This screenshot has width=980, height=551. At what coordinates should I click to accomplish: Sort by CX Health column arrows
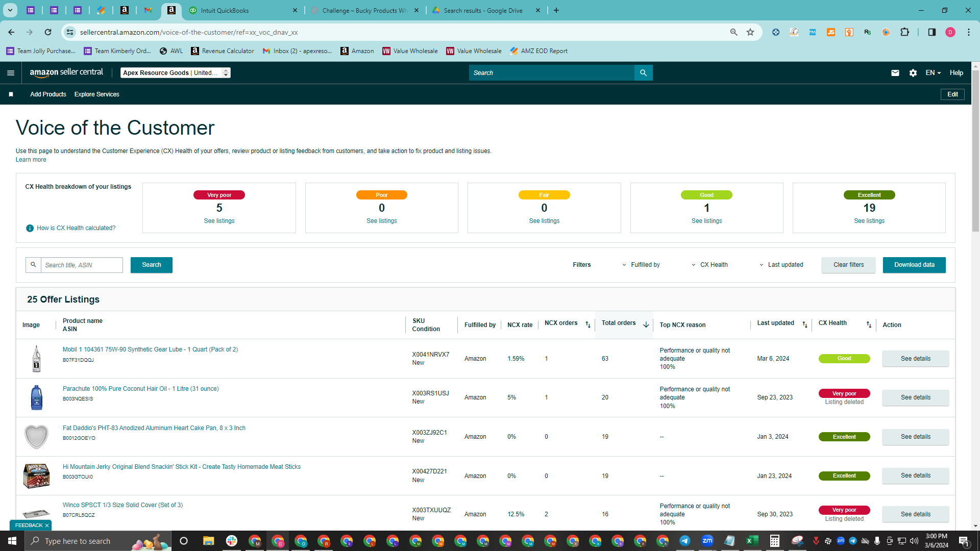click(869, 324)
